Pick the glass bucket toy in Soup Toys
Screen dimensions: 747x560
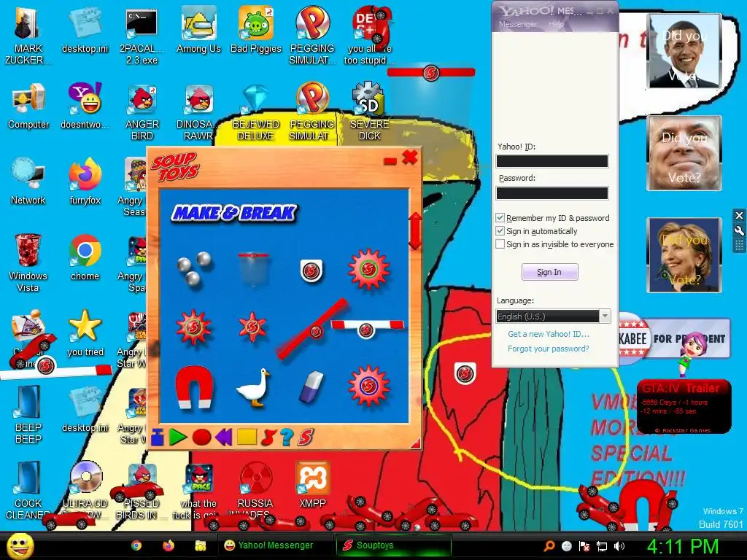[254, 270]
